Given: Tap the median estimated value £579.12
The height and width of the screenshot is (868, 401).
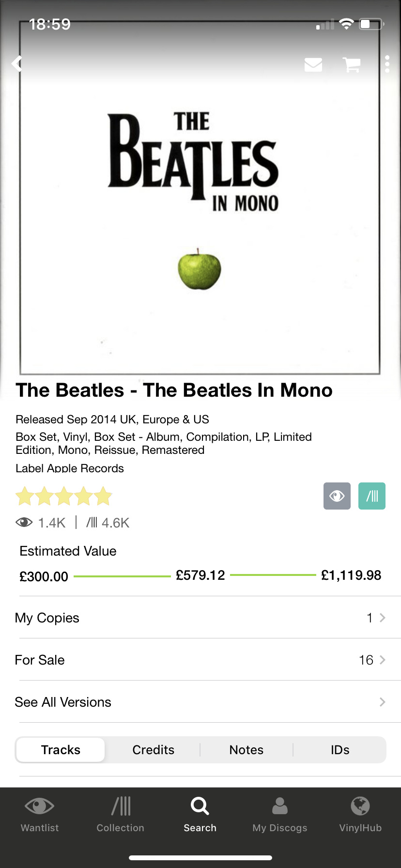Looking at the screenshot, I should pos(200,575).
